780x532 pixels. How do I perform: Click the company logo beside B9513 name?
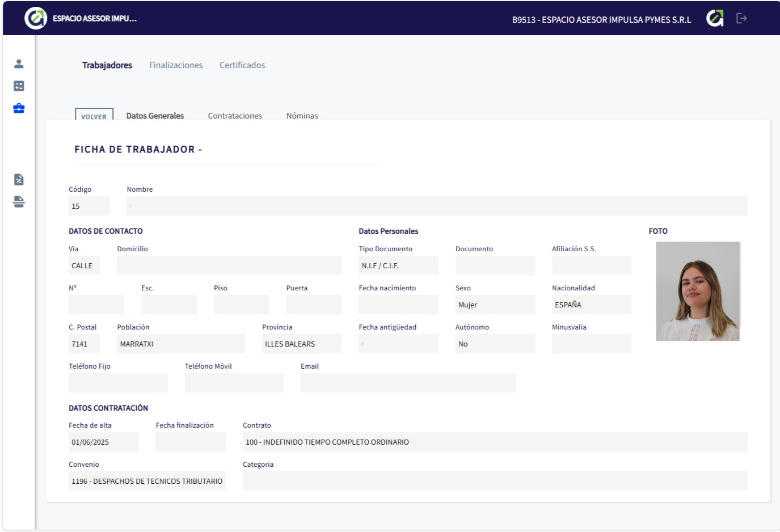coord(715,18)
